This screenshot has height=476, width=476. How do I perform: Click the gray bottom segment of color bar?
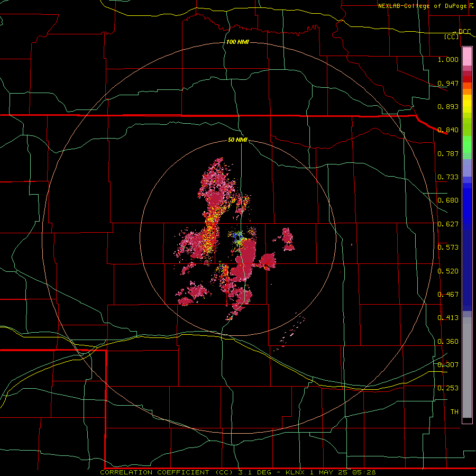coord(467,368)
